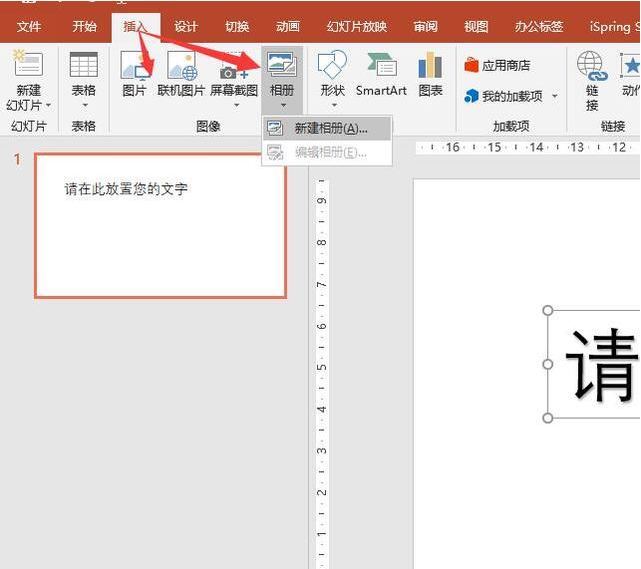Expand the 新建幻灯片 dropdown arrow
This screenshot has height=569, width=641.
point(47,105)
